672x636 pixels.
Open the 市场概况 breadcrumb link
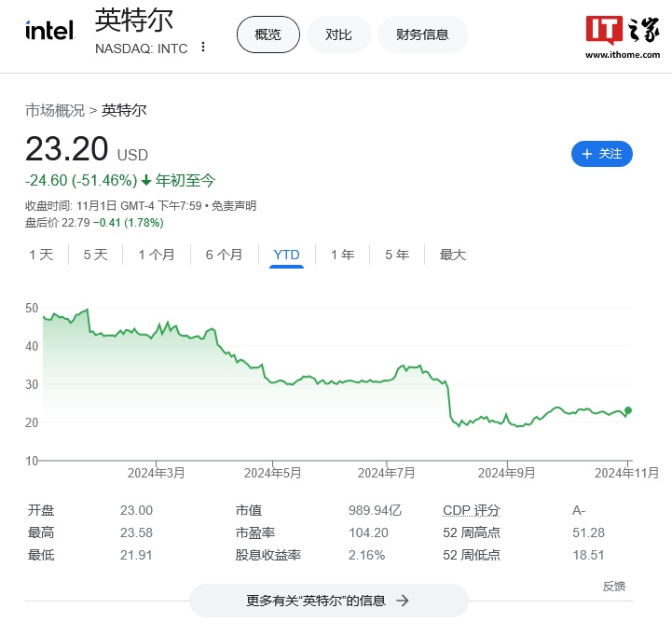click(x=55, y=110)
